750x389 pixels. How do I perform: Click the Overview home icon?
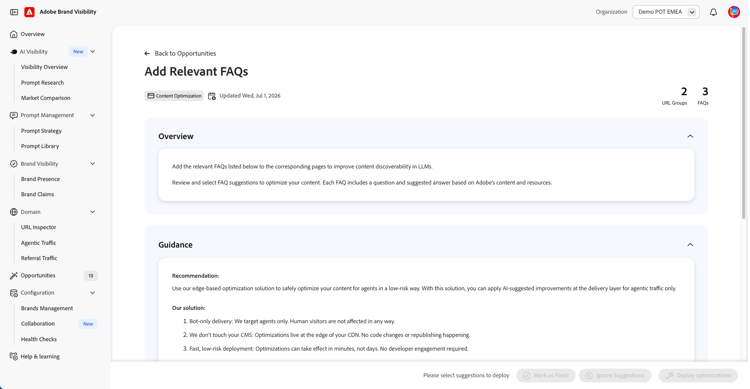point(13,34)
